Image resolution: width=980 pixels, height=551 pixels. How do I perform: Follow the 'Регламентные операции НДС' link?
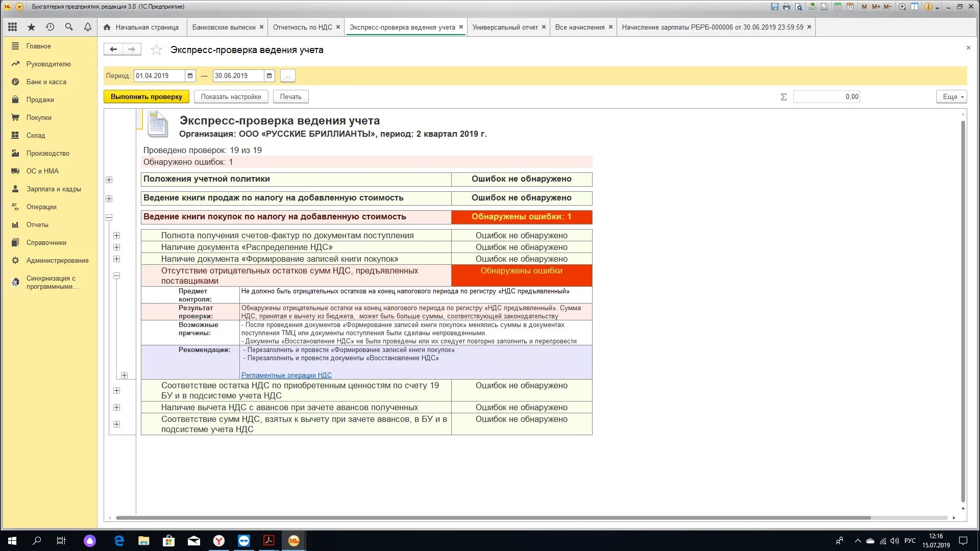(x=286, y=375)
